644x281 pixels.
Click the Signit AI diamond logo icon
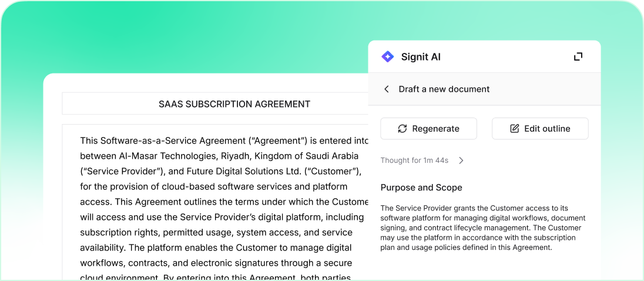click(x=388, y=57)
